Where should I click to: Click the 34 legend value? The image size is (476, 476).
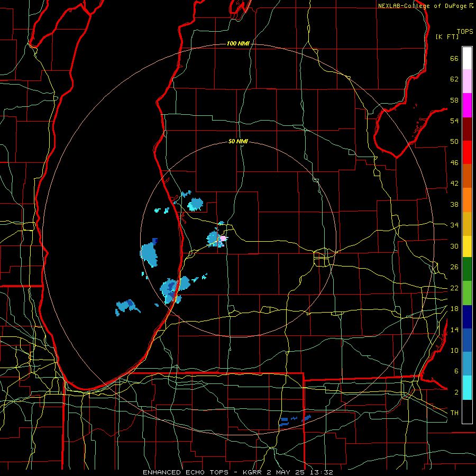pos(454,225)
